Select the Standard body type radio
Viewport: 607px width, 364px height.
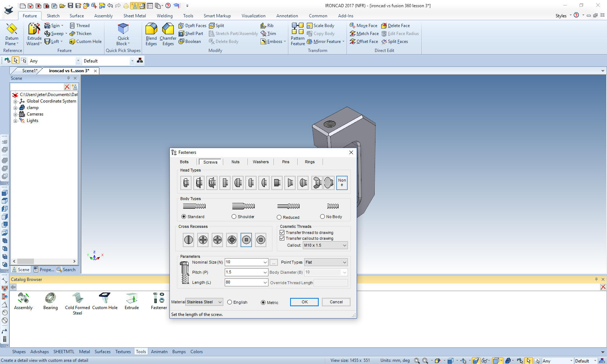click(x=184, y=217)
